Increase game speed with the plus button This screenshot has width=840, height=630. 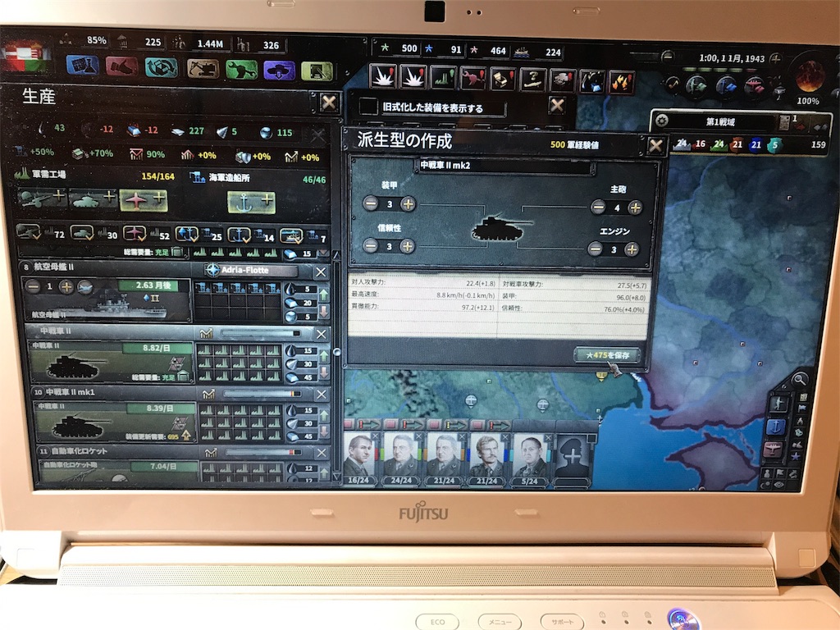[x=775, y=58]
